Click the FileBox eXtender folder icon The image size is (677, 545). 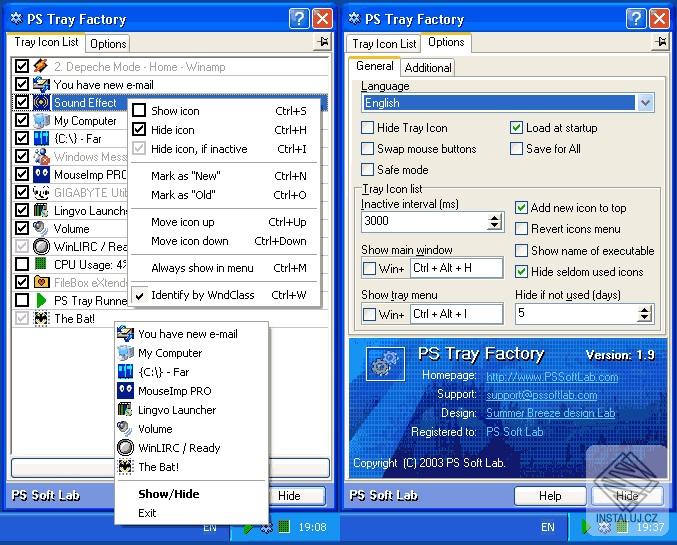tap(41, 282)
